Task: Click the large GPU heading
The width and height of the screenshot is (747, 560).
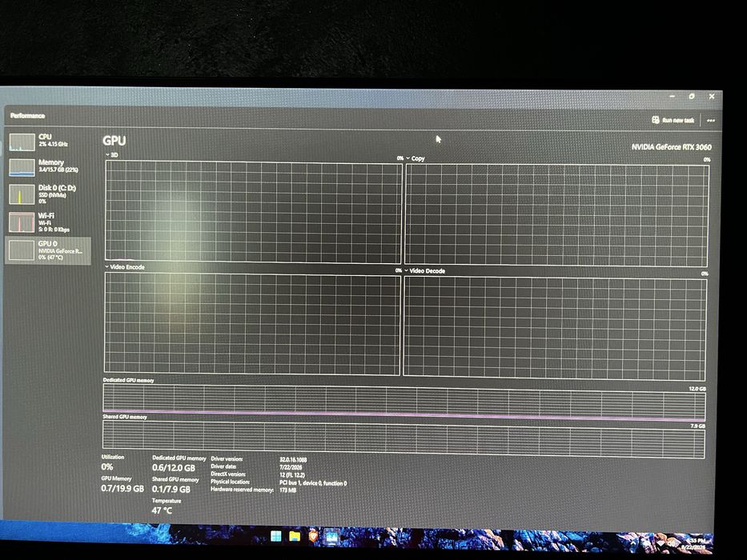Action: point(114,141)
